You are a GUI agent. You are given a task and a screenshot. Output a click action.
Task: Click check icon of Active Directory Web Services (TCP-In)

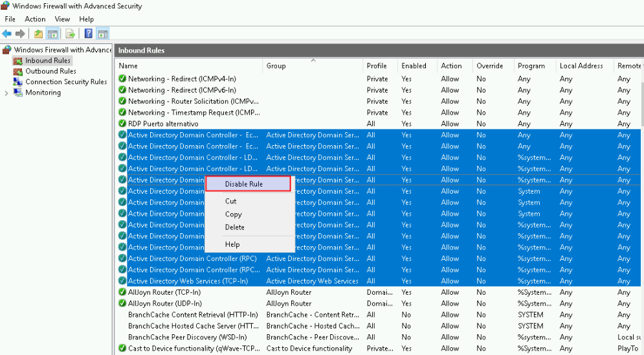click(122, 281)
